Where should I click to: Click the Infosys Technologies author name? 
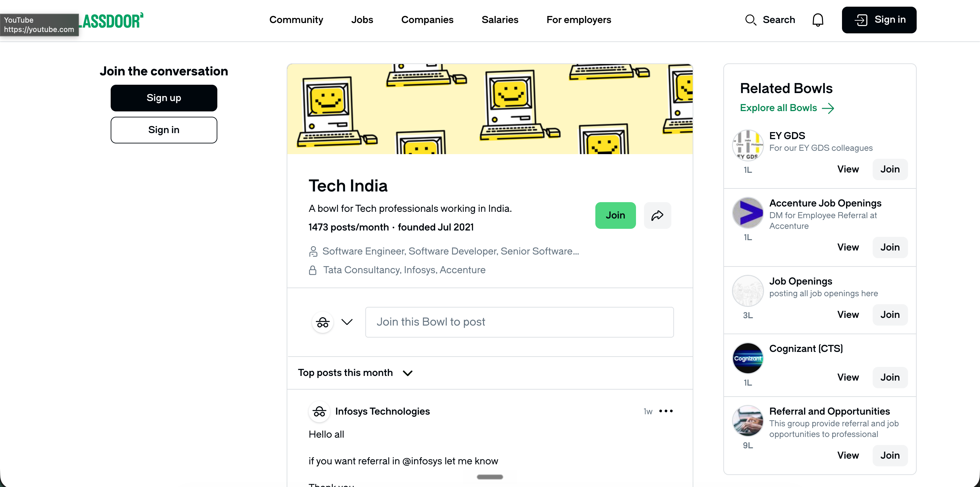click(x=382, y=412)
